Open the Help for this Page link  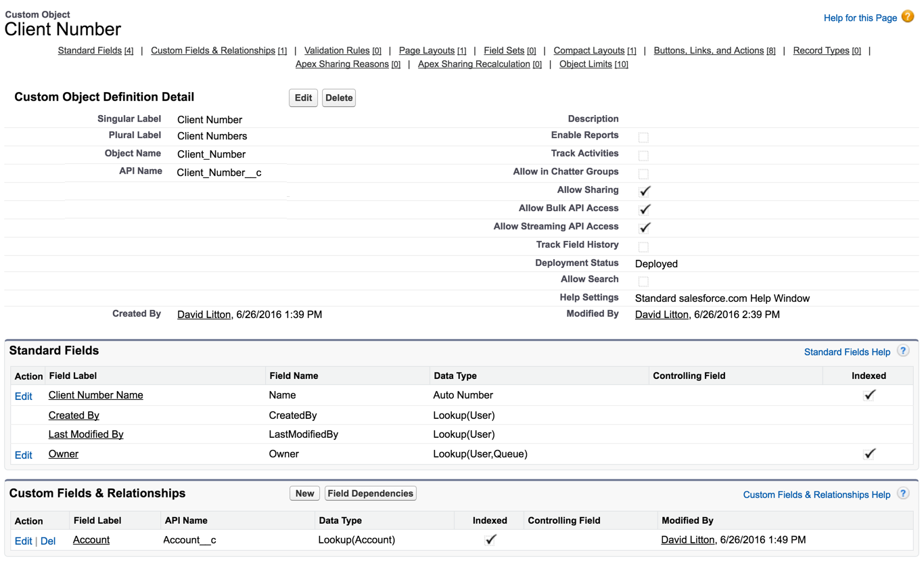click(x=860, y=18)
